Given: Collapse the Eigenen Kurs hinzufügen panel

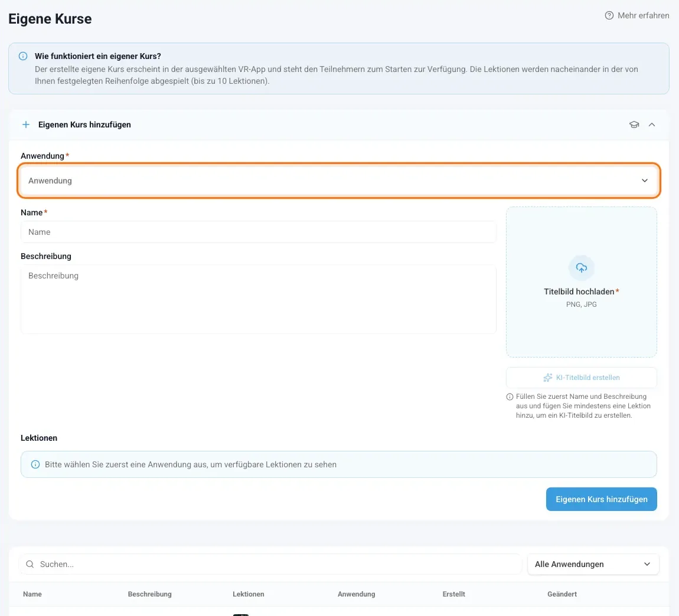Looking at the screenshot, I should [x=651, y=124].
